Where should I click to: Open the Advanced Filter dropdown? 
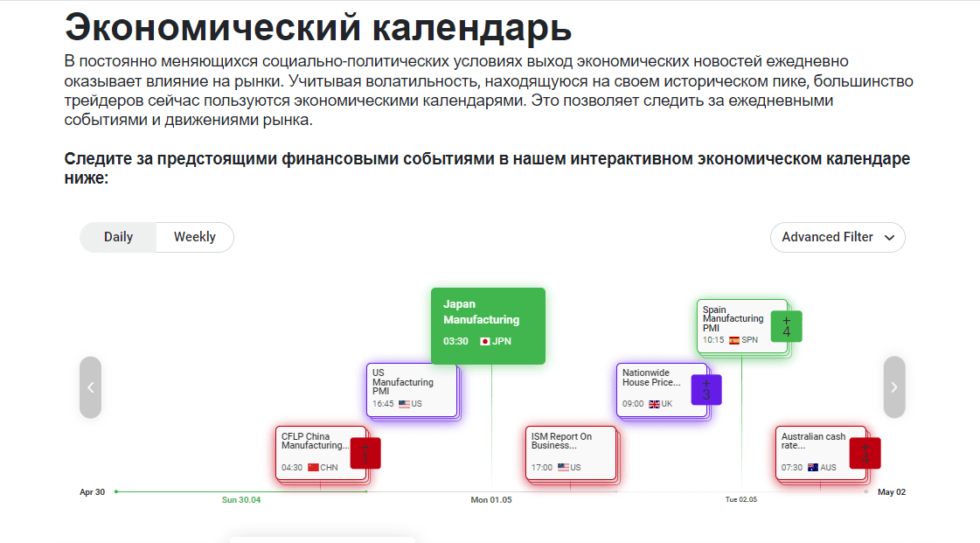click(838, 238)
